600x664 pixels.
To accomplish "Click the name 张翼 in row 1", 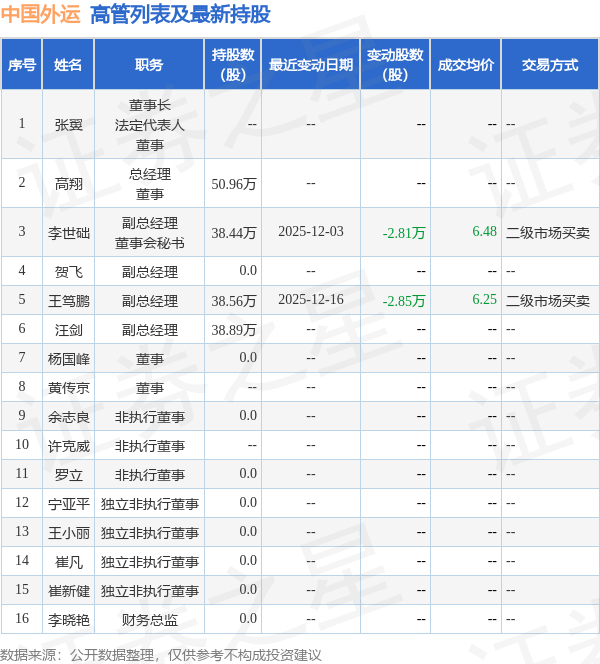I will coord(69,125).
